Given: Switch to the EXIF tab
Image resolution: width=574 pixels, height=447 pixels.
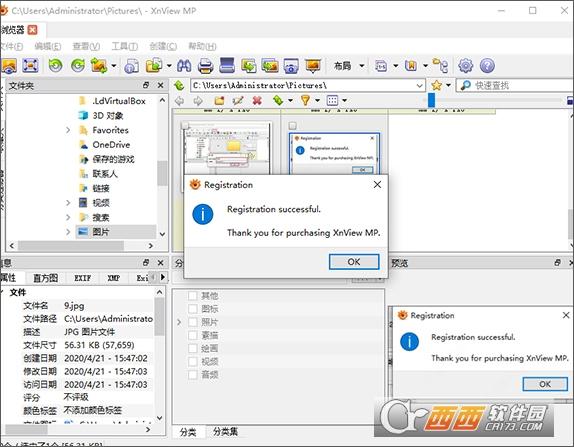Looking at the screenshot, I should [x=83, y=278].
